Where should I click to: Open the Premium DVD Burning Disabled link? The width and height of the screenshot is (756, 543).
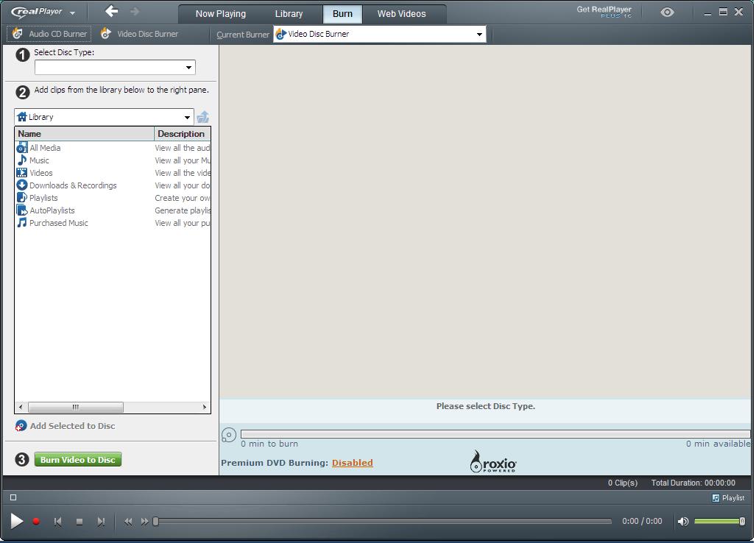click(x=352, y=463)
